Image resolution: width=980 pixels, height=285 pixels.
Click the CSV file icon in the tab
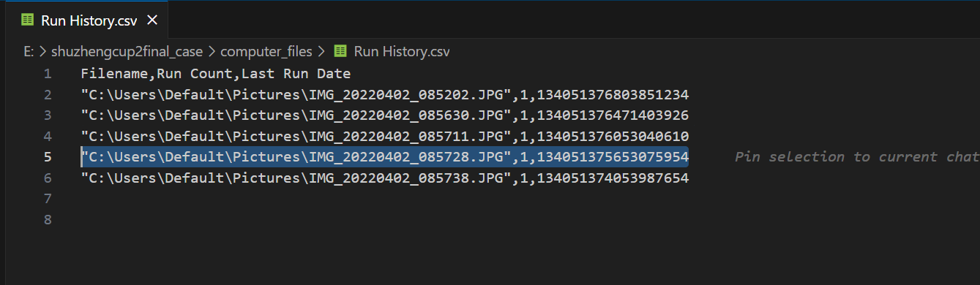27,20
